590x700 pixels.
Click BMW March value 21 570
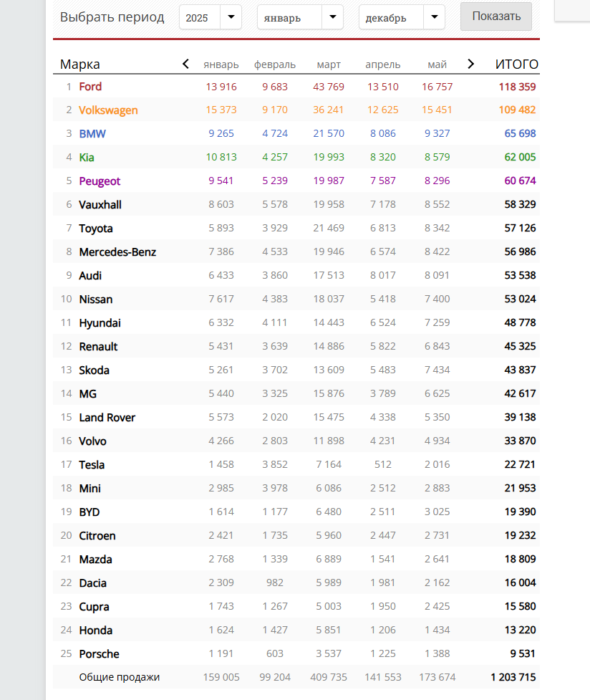pos(329,133)
